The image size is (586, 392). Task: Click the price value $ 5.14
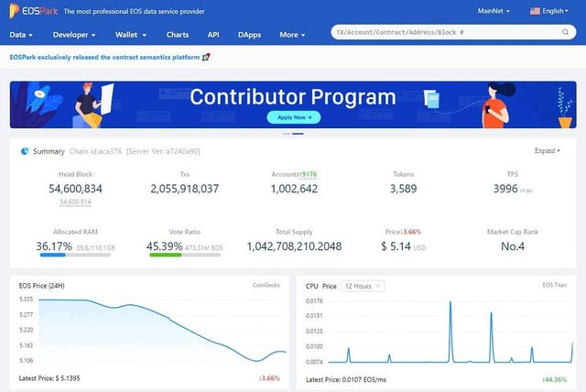396,246
